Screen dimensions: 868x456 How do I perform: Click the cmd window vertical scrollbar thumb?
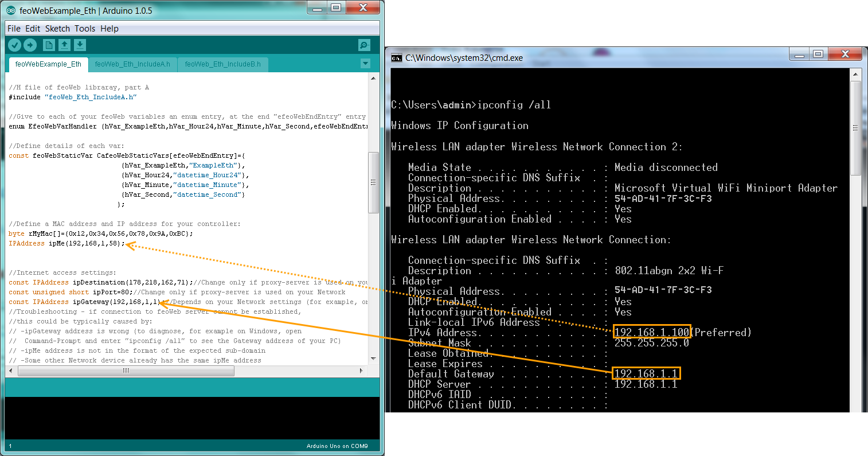tap(855, 127)
